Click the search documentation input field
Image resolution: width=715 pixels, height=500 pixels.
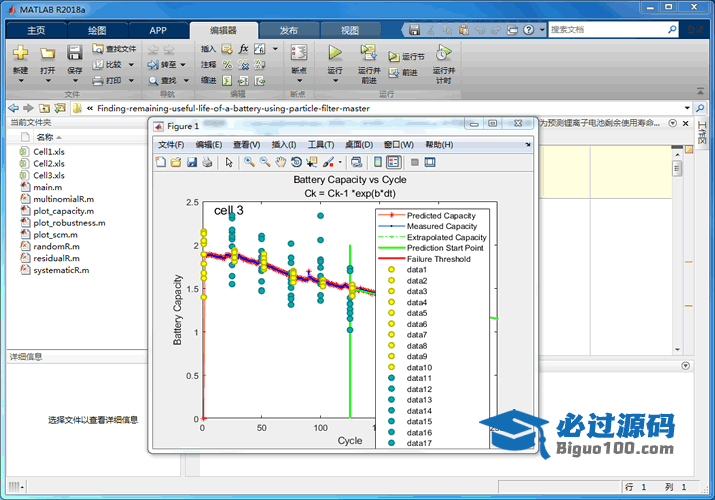coord(608,30)
